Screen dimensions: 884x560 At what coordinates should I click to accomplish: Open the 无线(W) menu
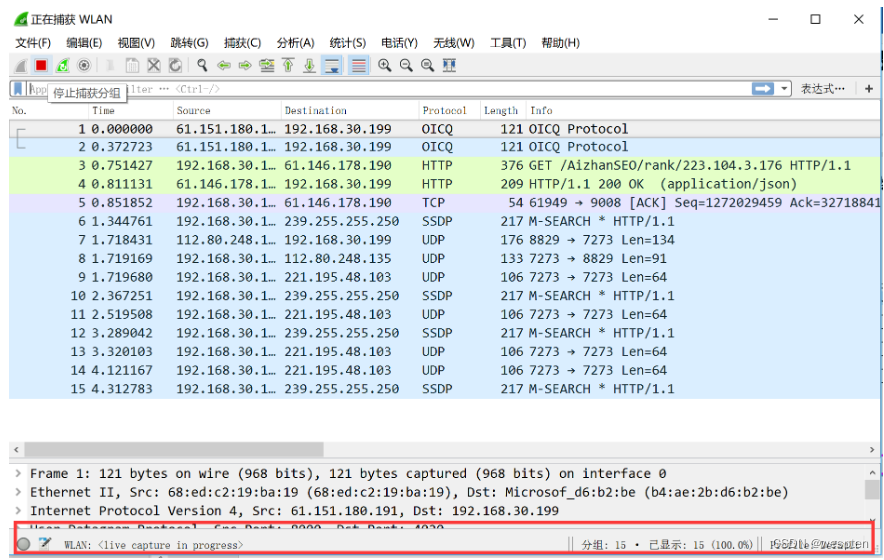coord(454,43)
